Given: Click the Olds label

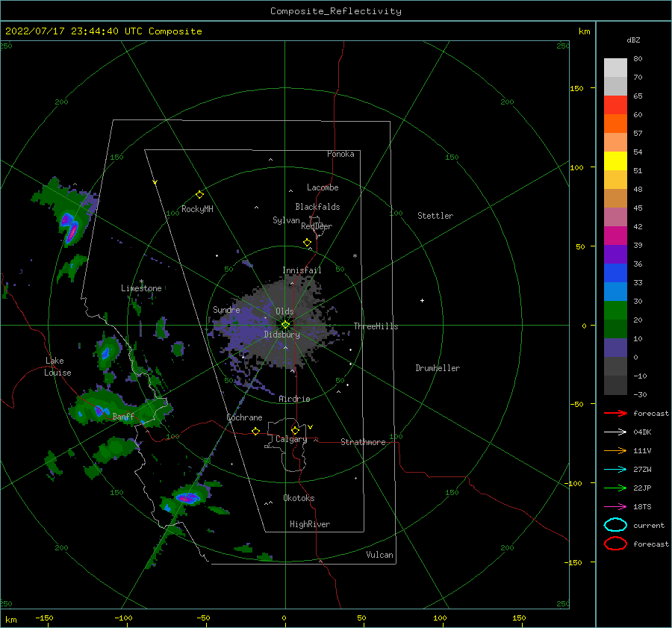Looking at the screenshot, I should (284, 311).
